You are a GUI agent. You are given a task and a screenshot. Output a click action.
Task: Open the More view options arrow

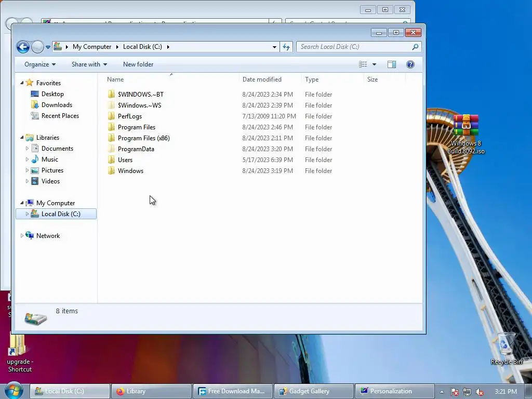tap(374, 64)
